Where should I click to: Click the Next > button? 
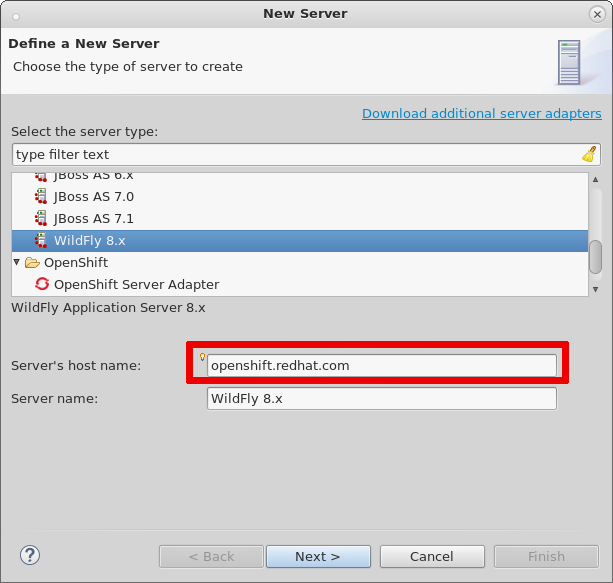[x=318, y=556]
